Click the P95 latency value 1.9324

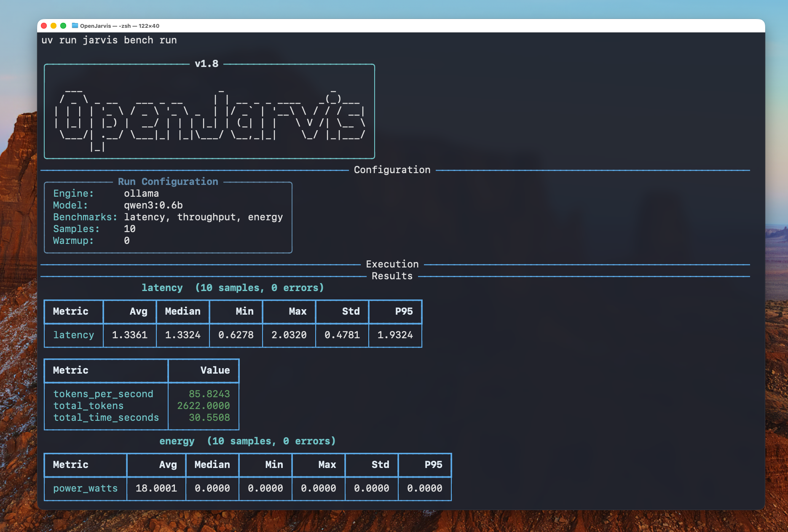point(395,335)
